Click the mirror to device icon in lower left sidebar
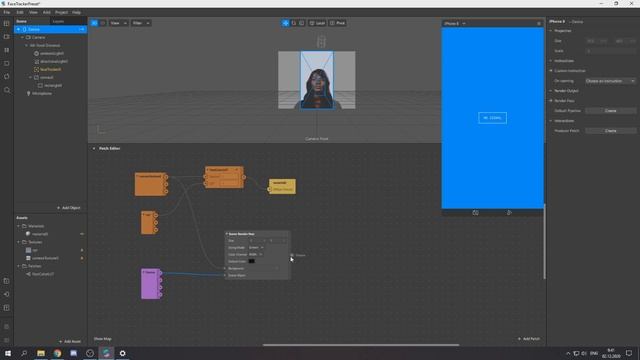The image size is (640, 360). 7,281
